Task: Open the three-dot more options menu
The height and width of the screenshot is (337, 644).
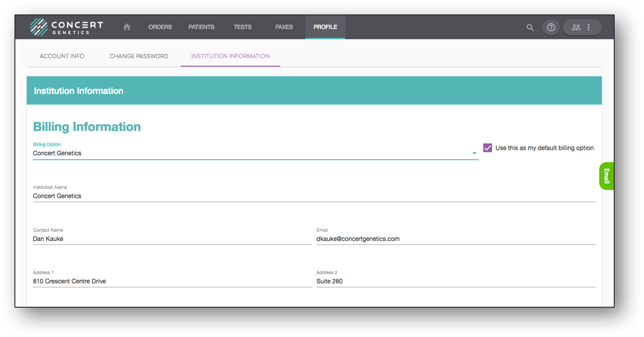Action: point(588,28)
